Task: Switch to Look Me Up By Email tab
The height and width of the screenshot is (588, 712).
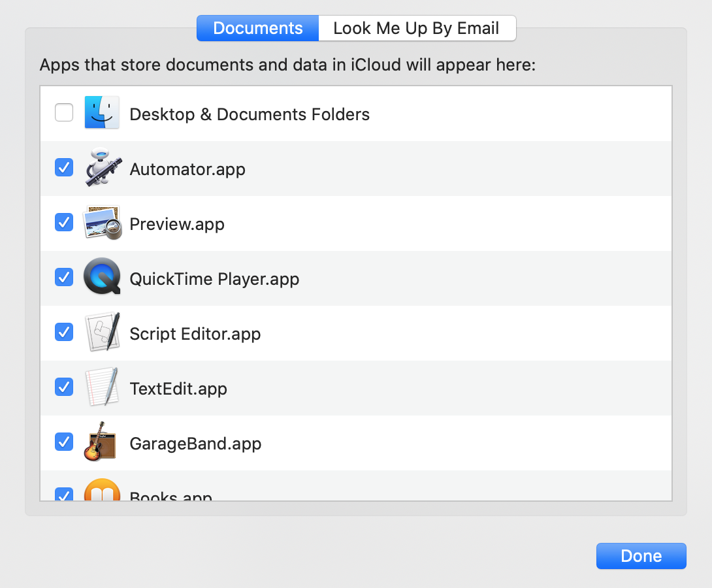Action: click(417, 28)
